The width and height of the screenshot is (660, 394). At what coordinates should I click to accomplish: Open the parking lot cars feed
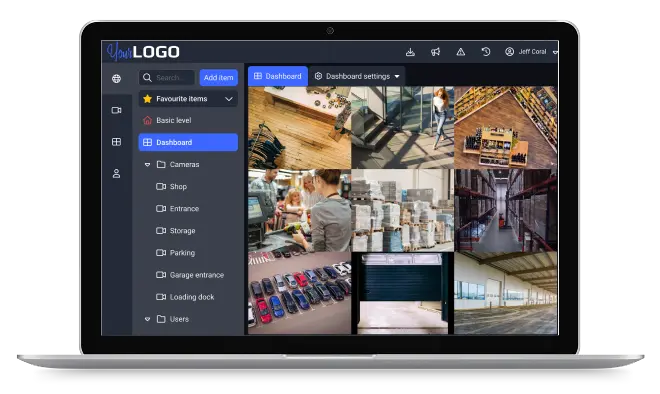(x=300, y=293)
